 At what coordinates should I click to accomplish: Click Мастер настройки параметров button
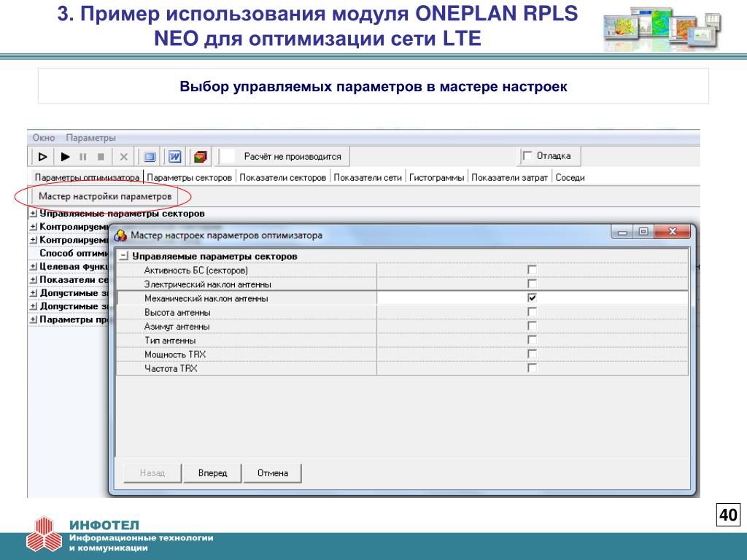tap(105, 196)
